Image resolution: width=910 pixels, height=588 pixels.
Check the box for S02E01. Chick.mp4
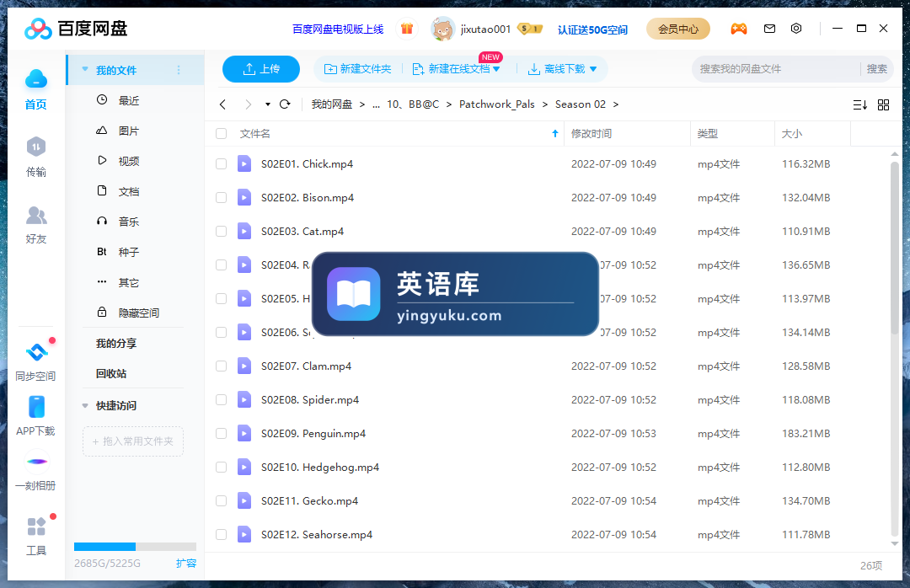pyautogui.click(x=221, y=163)
